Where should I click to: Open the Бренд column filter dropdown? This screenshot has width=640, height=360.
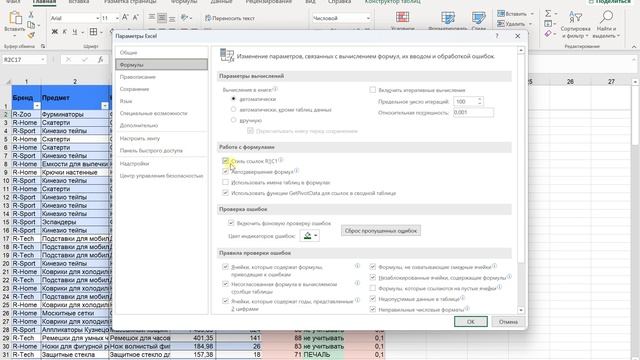[x=36, y=106]
